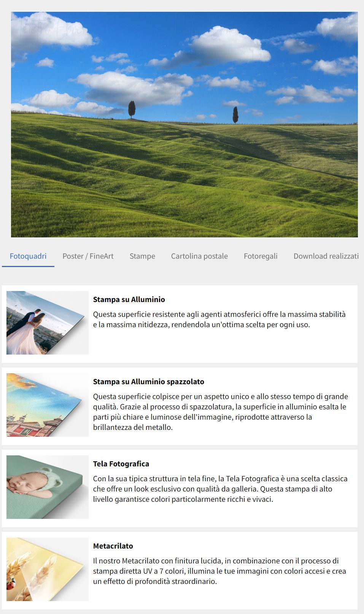Show the Download realizzati tab
The height and width of the screenshot is (614, 364).
(x=326, y=256)
